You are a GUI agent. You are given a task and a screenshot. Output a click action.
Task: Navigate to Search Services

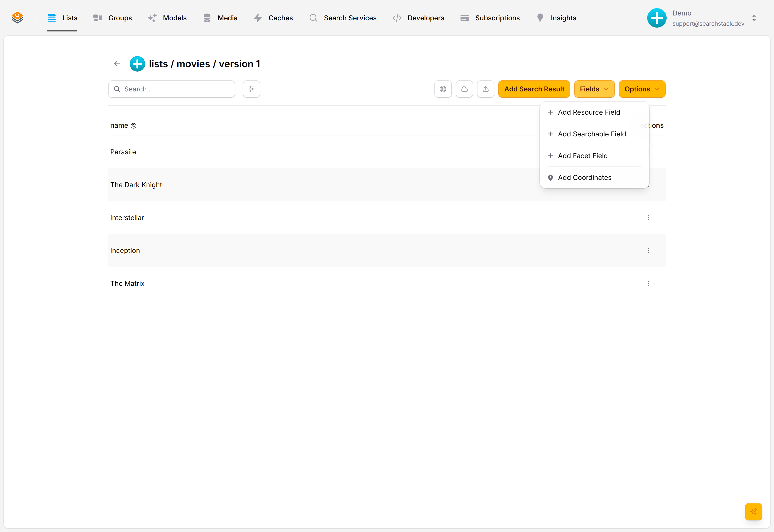343,18
